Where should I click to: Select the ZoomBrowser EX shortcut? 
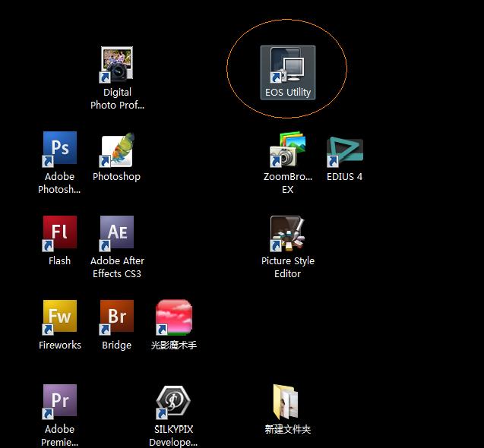pos(287,150)
